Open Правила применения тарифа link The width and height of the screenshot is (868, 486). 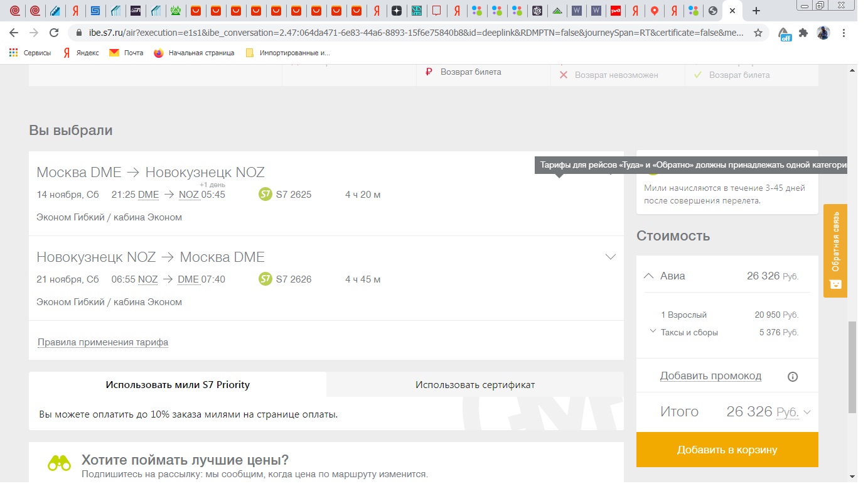coord(103,342)
